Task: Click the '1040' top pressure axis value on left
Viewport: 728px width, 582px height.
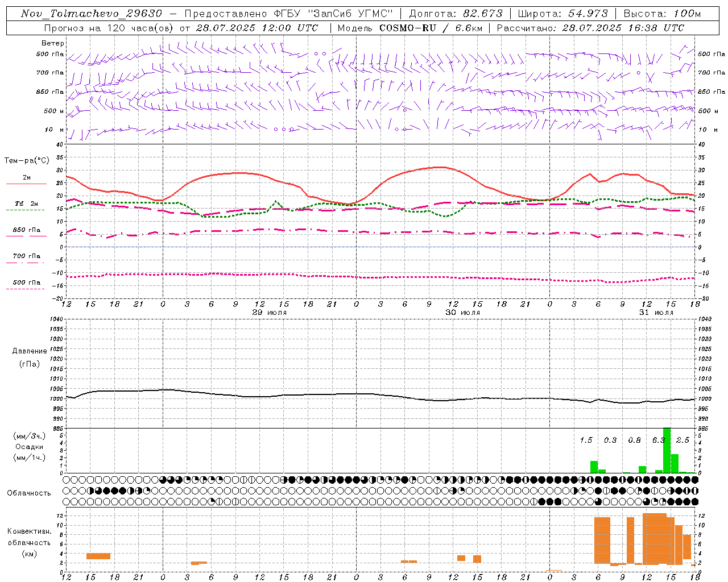Action: coord(57,319)
